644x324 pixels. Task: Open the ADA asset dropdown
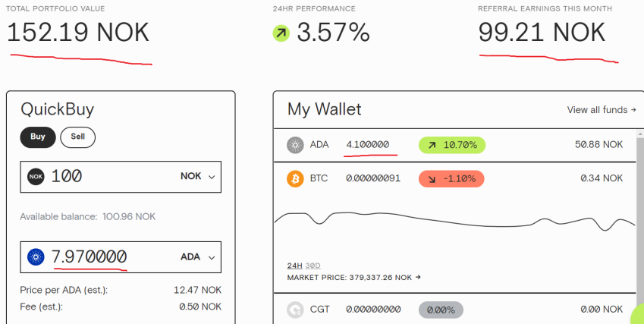pos(197,257)
